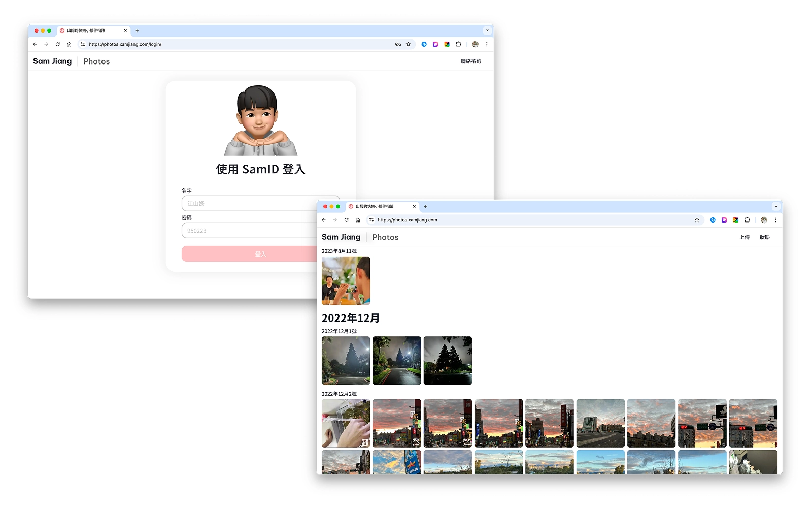Click Photos title on photos page
The image size is (812, 508).
[385, 237]
